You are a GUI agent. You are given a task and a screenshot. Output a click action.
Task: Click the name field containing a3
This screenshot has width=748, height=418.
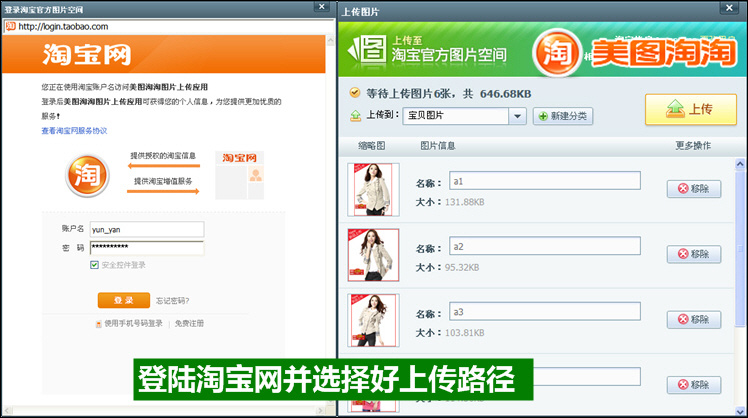tap(545, 312)
